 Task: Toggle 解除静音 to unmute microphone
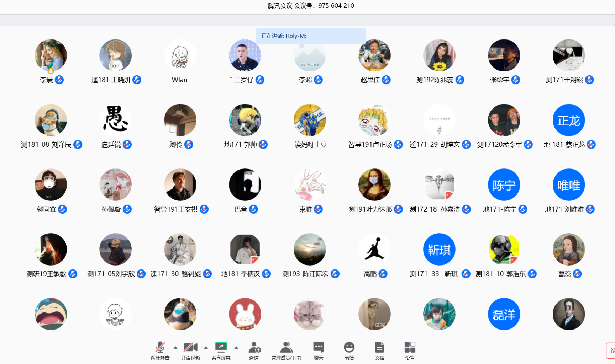(160, 348)
